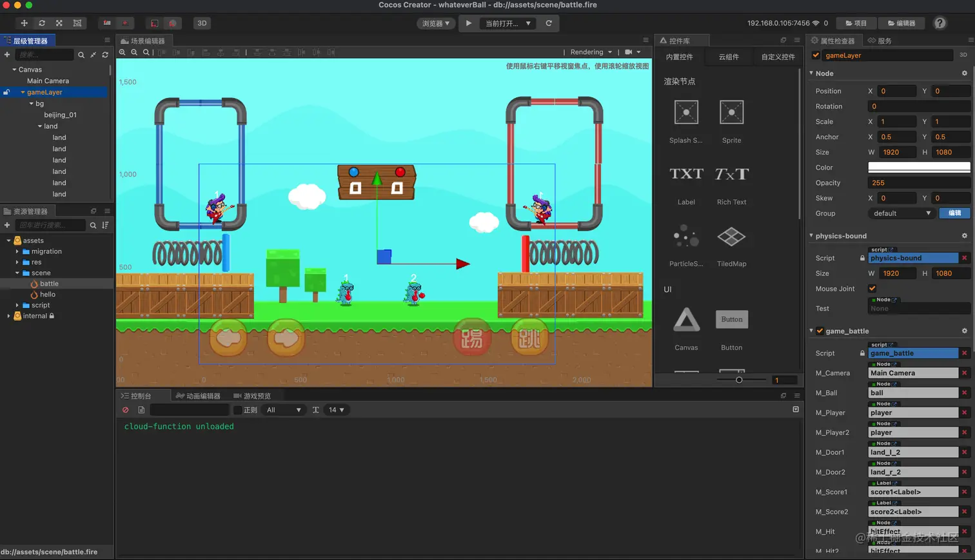
Task: Switch to the 云组件 tab
Action: (729, 57)
